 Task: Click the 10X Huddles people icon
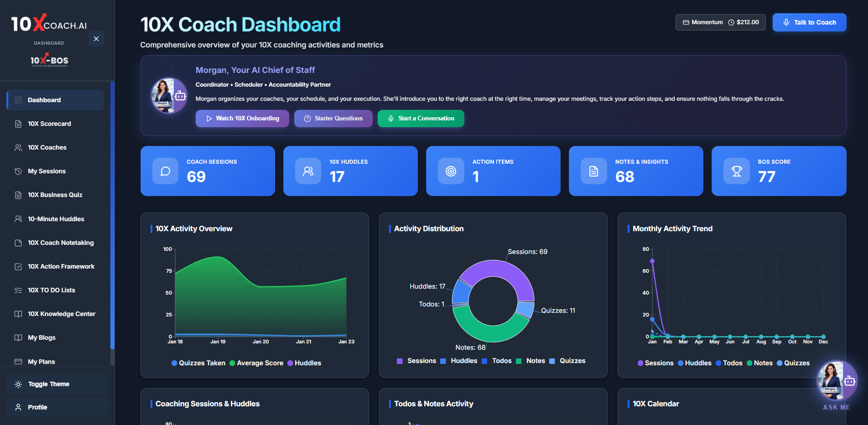click(308, 171)
